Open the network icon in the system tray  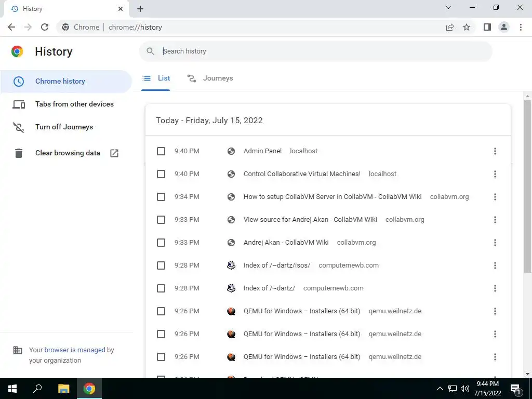point(453,389)
